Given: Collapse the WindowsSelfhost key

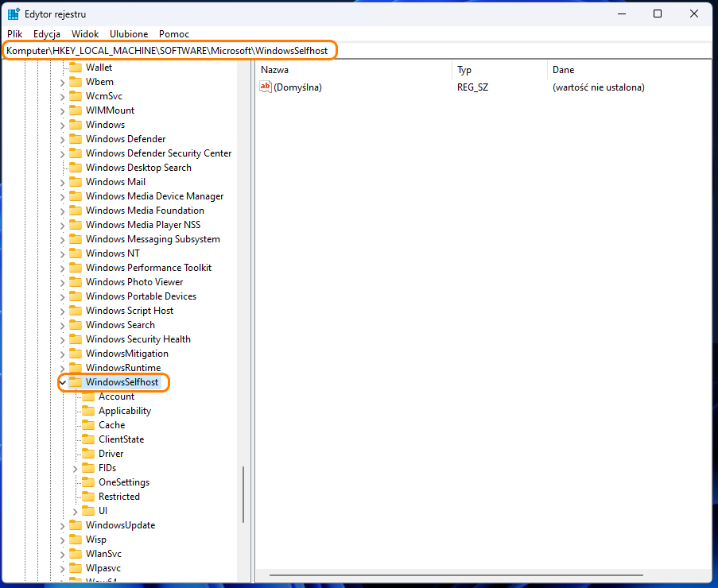Looking at the screenshot, I should 62,382.
